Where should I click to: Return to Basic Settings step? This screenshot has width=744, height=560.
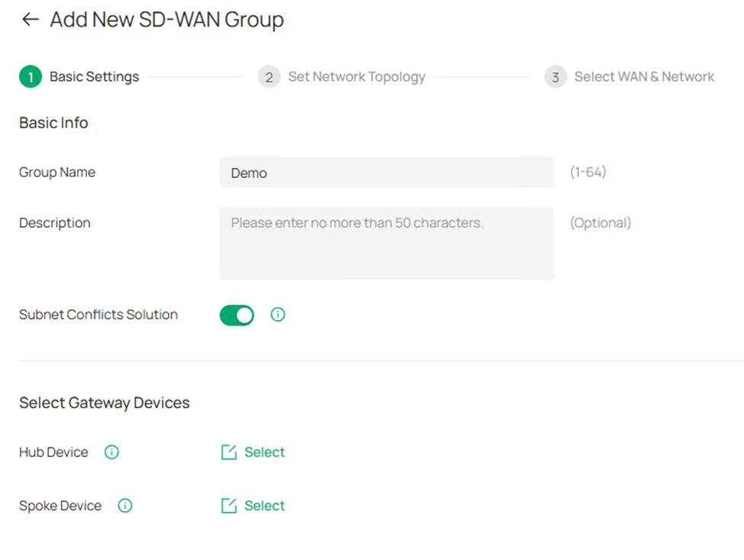pos(94,76)
